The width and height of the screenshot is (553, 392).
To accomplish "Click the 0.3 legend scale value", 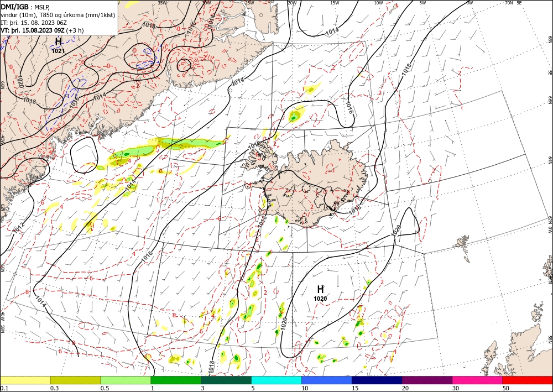I will 54,389.
